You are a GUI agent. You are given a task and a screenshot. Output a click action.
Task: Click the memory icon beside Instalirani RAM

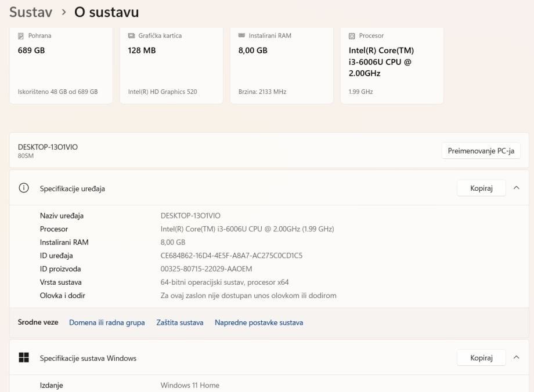click(x=242, y=36)
